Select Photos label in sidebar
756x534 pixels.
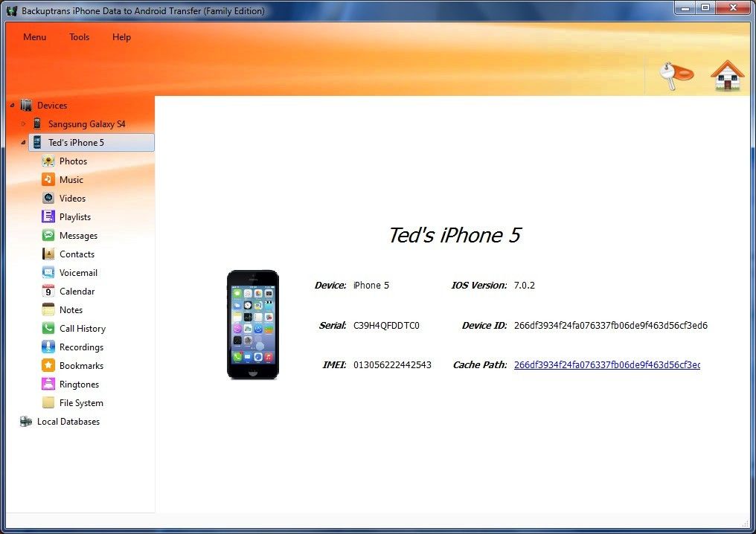tap(73, 161)
